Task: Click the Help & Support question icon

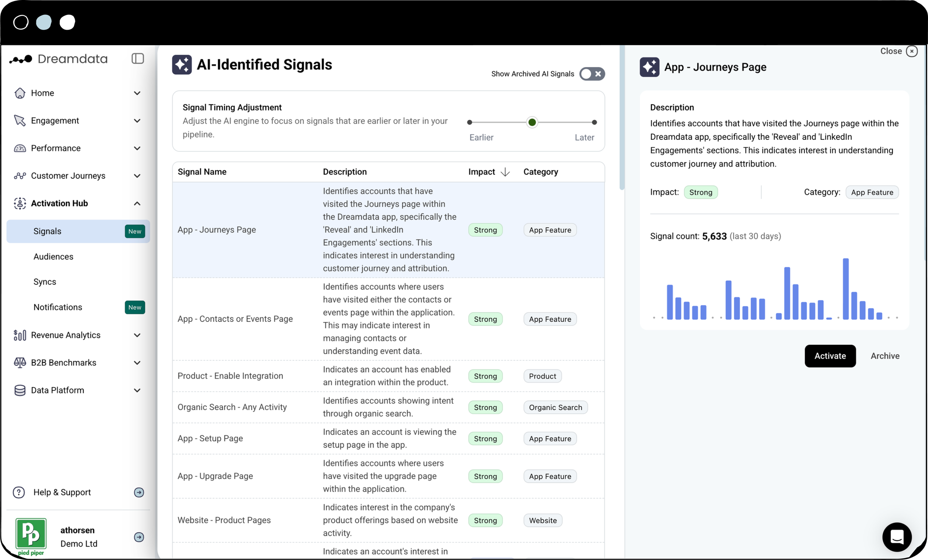Action: point(19,492)
